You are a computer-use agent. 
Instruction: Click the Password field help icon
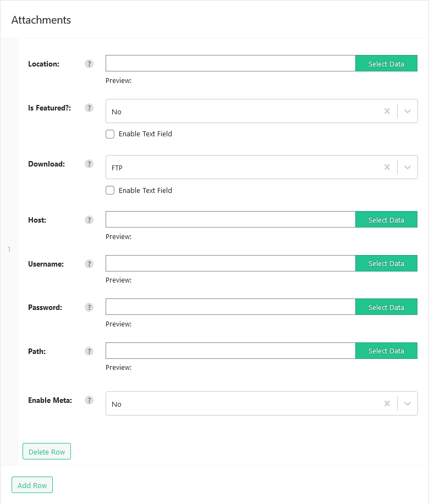pos(89,308)
